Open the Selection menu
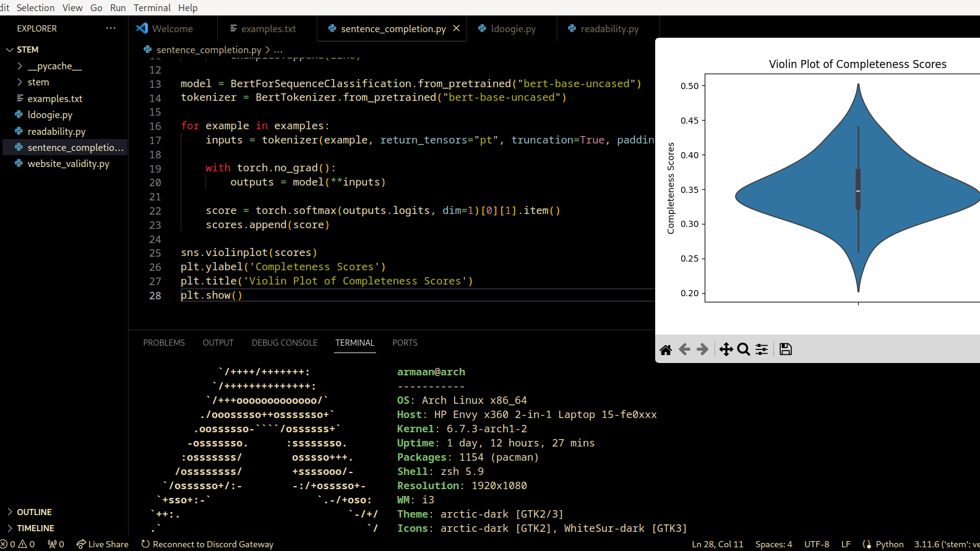The image size is (980, 551). [x=35, y=7]
